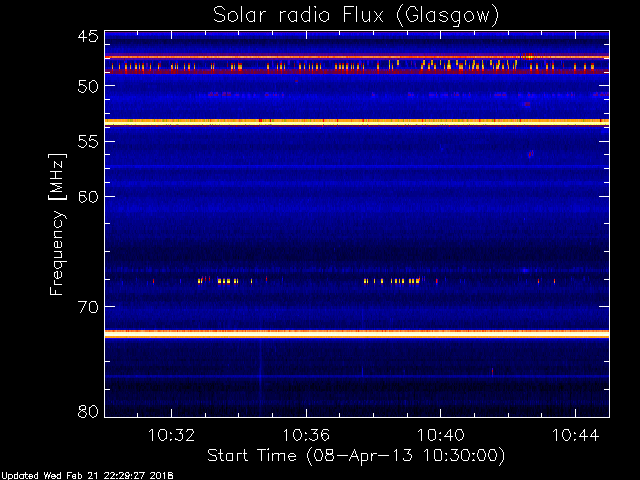Click the red emission band near 47 MHz
640x480 pixels.
coord(357,57)
